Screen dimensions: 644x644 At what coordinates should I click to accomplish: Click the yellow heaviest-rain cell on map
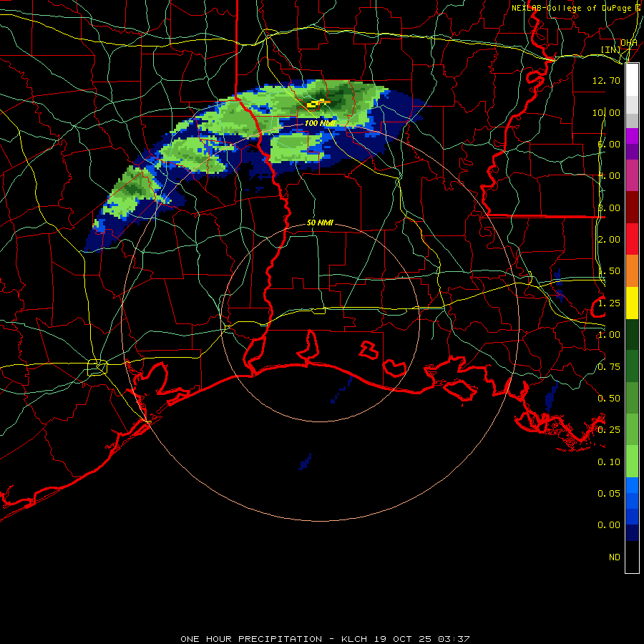coord(318,103)
